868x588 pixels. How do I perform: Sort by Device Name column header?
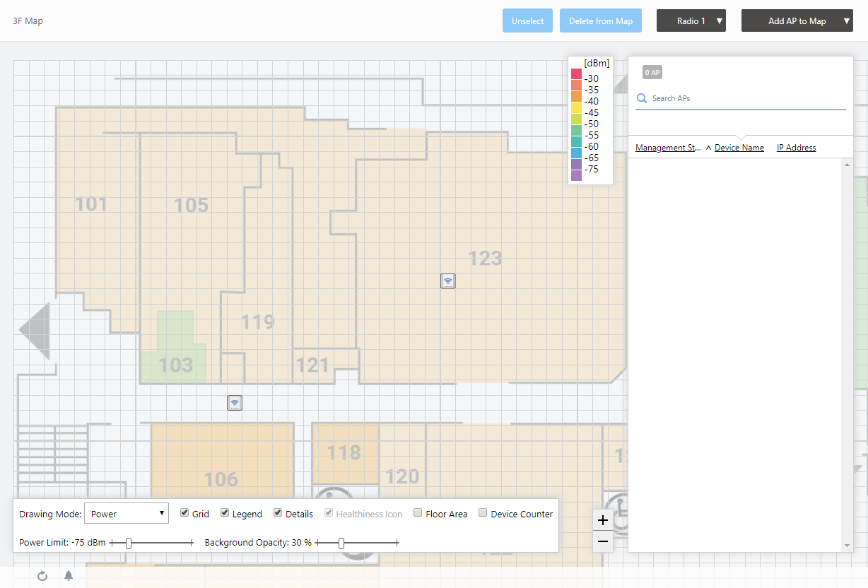pyautogui.click(x=739, y=148)
